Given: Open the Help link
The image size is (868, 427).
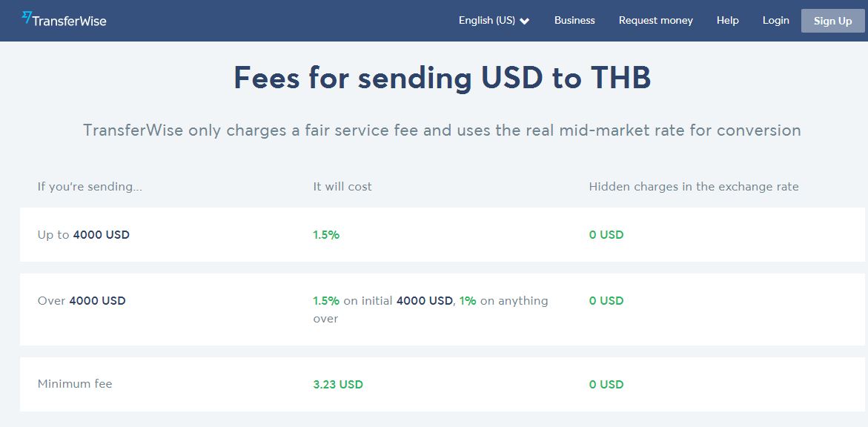Looking at the screenshot, I should pos(727,21).
